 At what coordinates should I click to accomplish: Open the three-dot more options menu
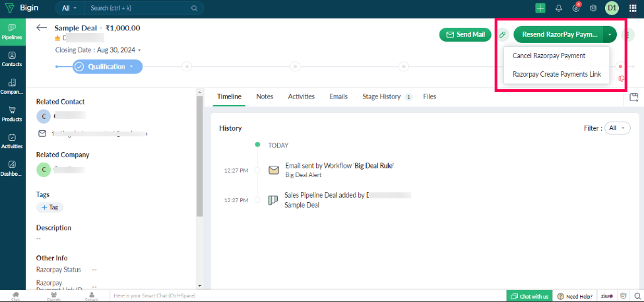(628, 34)
